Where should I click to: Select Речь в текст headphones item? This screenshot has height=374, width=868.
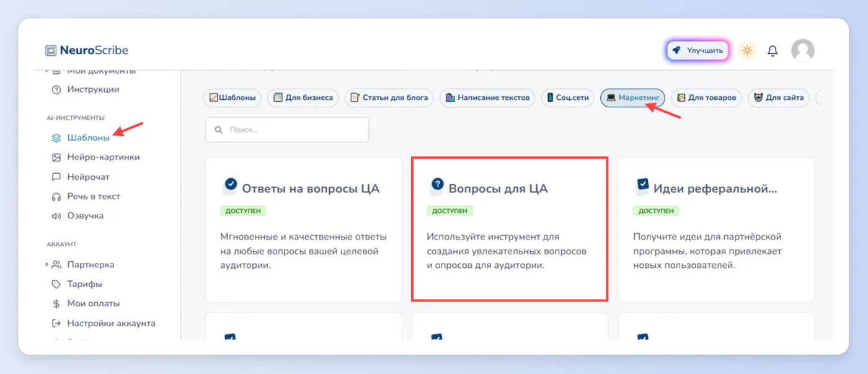coord(86,196)
